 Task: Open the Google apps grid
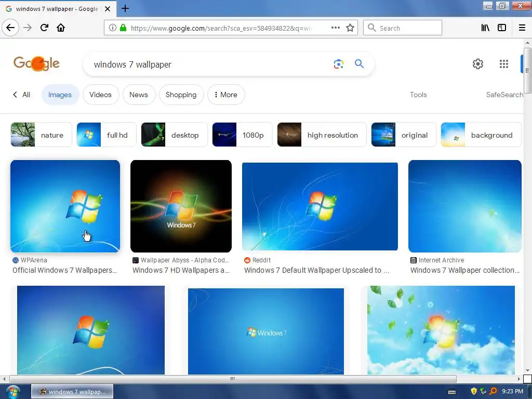tap(504, 64)
